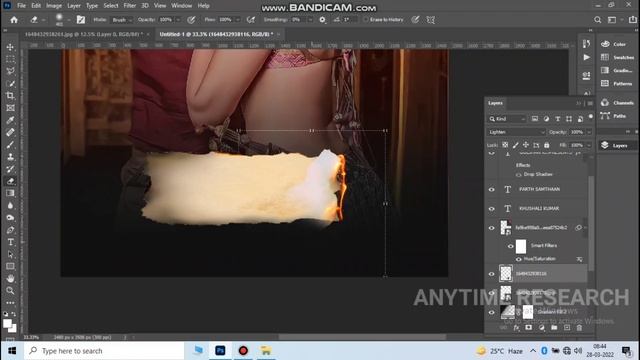Select the Brush tool in left toolbar

point(10,144)
